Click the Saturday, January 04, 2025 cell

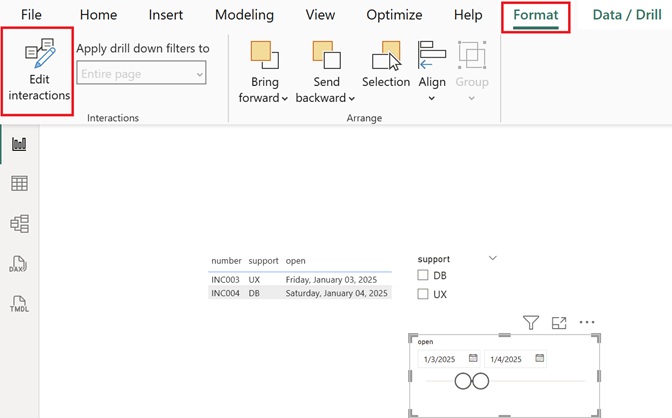[336, 293]
